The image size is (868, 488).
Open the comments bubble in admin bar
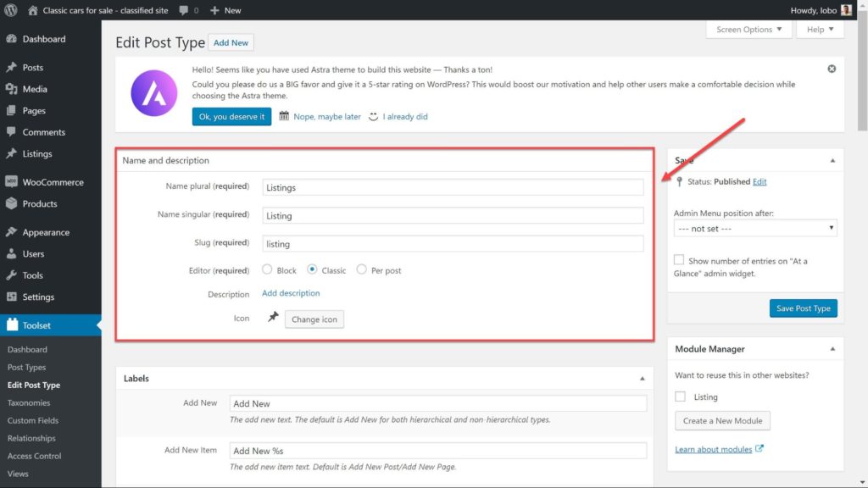pyautogui.click(x=185, y=10)
